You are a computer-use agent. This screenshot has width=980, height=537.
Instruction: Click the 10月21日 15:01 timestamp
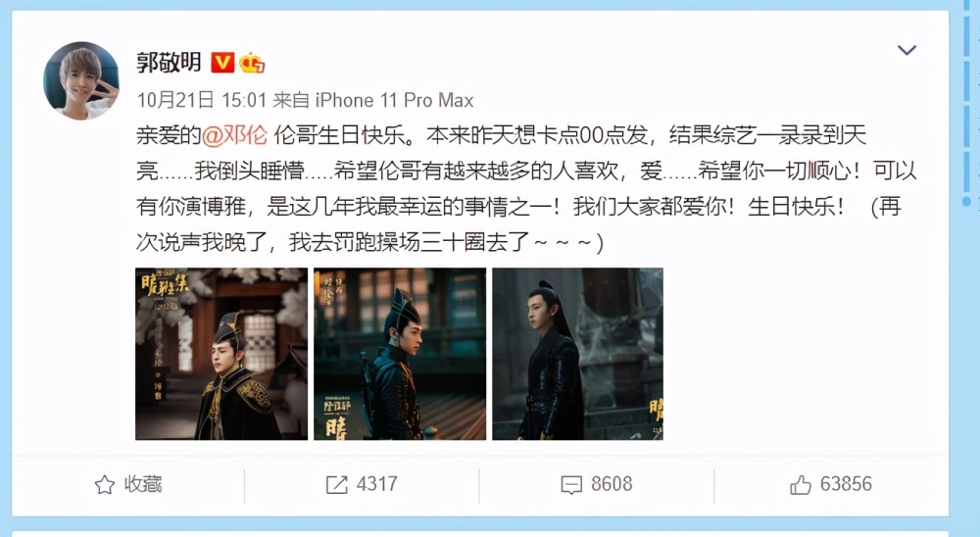[201, 100]
